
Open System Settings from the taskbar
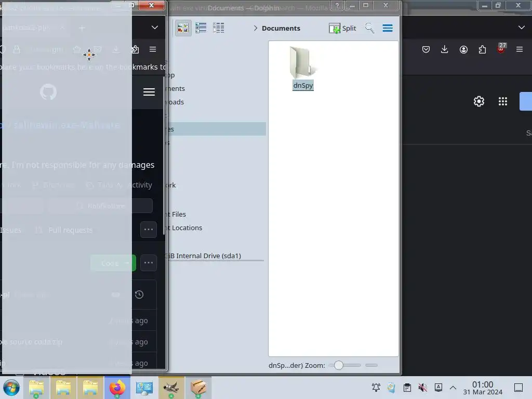pyautogui.click(x=144, y=388)
